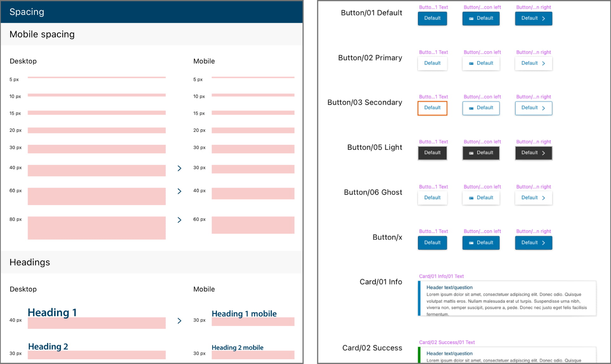This screenshot has width=611, height=364.
Task: Open the Card/01 Info/01 Text link label
Action: point(441,276)
